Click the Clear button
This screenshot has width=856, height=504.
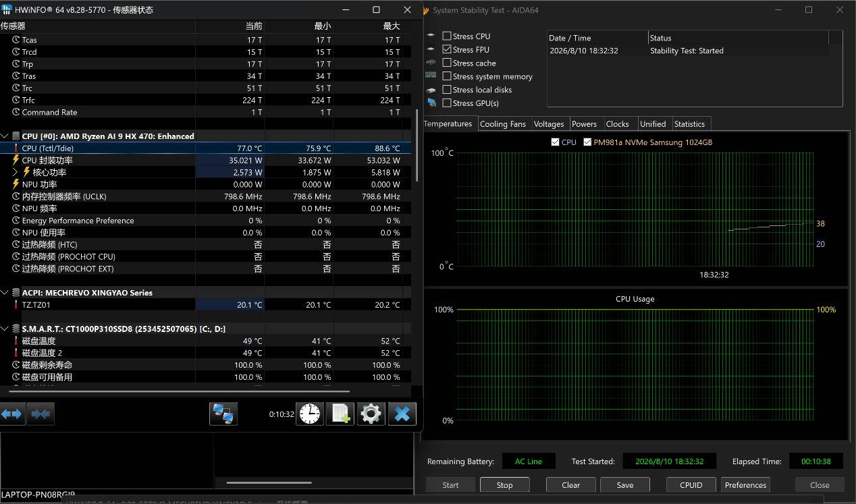[x=570, y=485]
